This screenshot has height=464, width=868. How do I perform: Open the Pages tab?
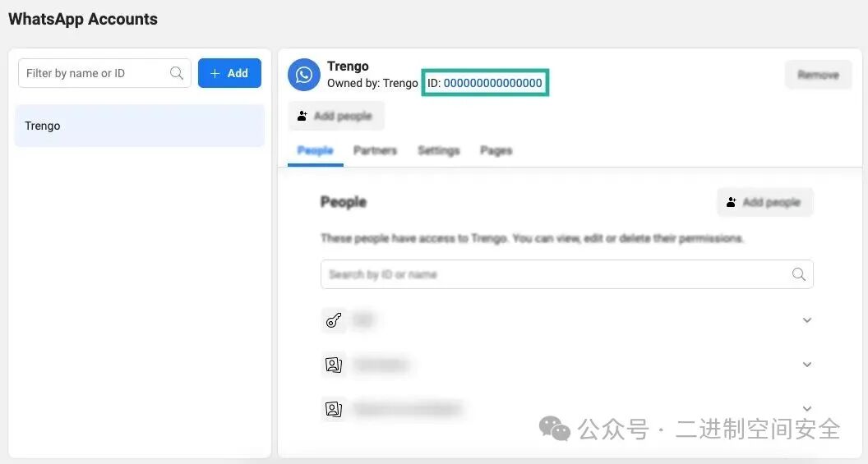coord(496,150)
